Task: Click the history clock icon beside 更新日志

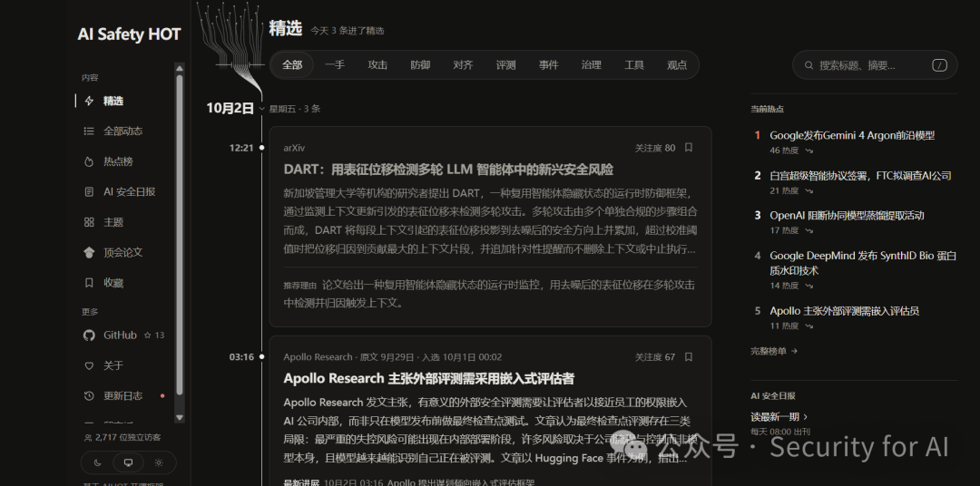Action: 89,396
